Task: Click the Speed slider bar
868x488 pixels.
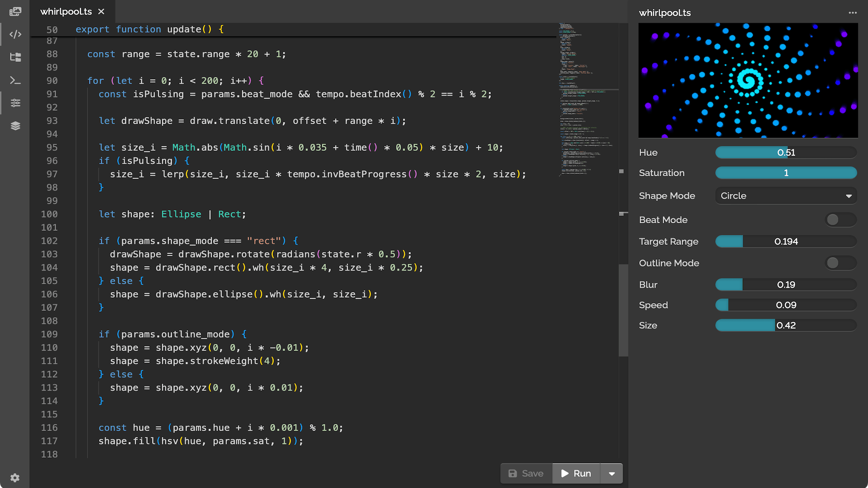Action: (x=786, y=305)
